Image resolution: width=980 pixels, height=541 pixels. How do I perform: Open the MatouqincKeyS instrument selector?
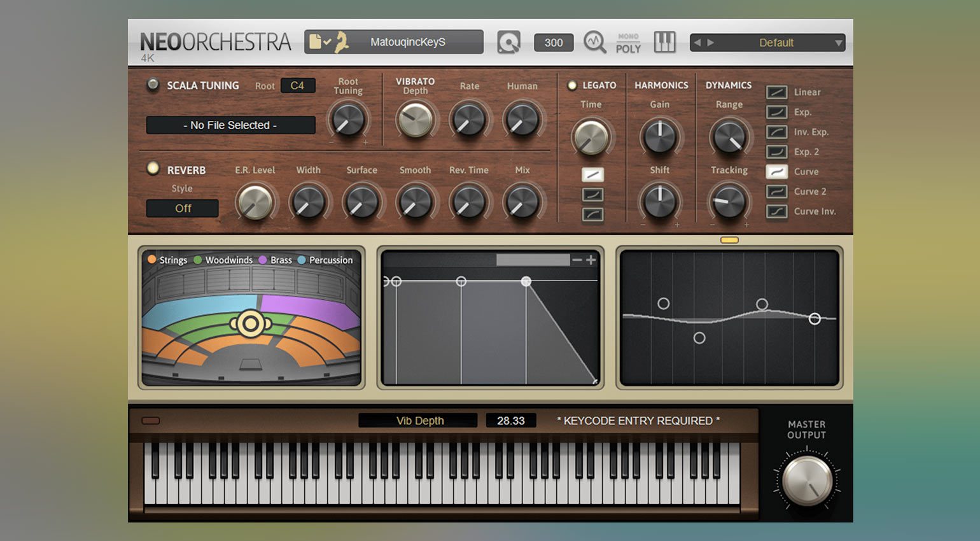click(407, 42)
